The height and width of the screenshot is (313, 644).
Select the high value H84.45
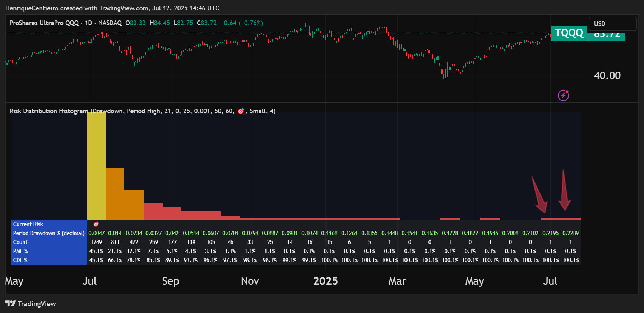tap(159, 23)
